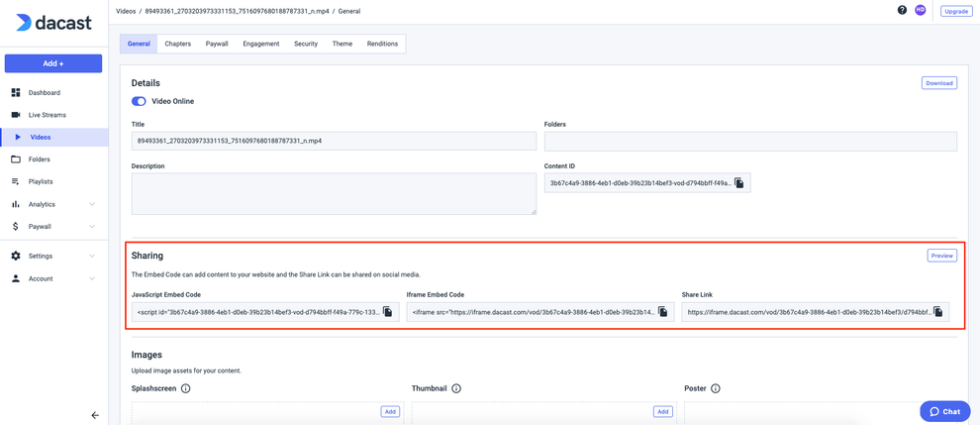Expand the Analytics submenu chevron

(x=92, y=204)
